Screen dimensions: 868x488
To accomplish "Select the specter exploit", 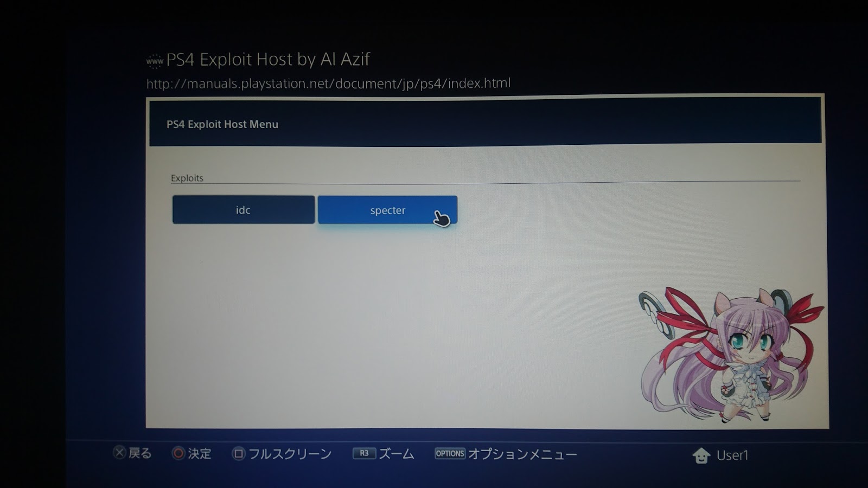I will [x=387, y=210].
